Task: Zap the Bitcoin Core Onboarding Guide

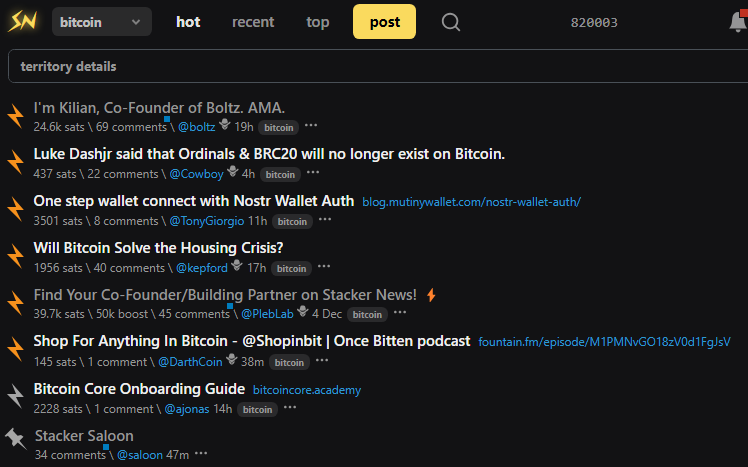Action: point(15,397)
